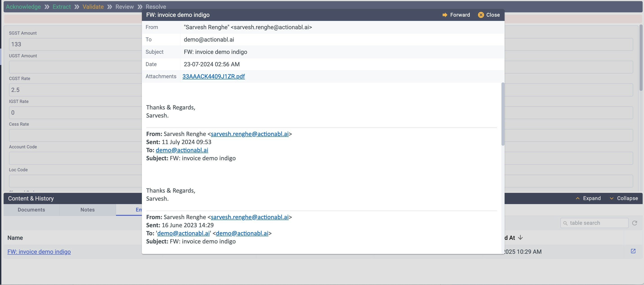
Task: Click the Collapse chevron in Content & History
Action: 611,198
